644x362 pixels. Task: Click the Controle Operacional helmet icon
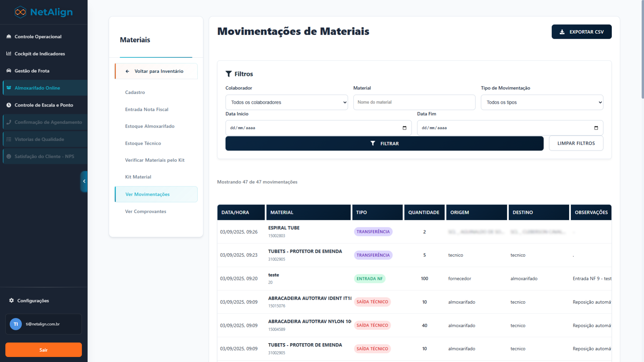click(x=9, y=37)
